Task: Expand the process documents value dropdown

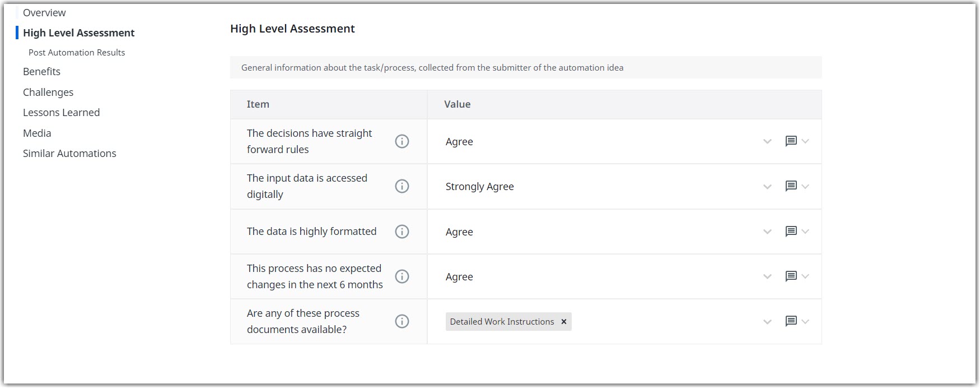Action: pyautogui.click(x=767, y=322)
